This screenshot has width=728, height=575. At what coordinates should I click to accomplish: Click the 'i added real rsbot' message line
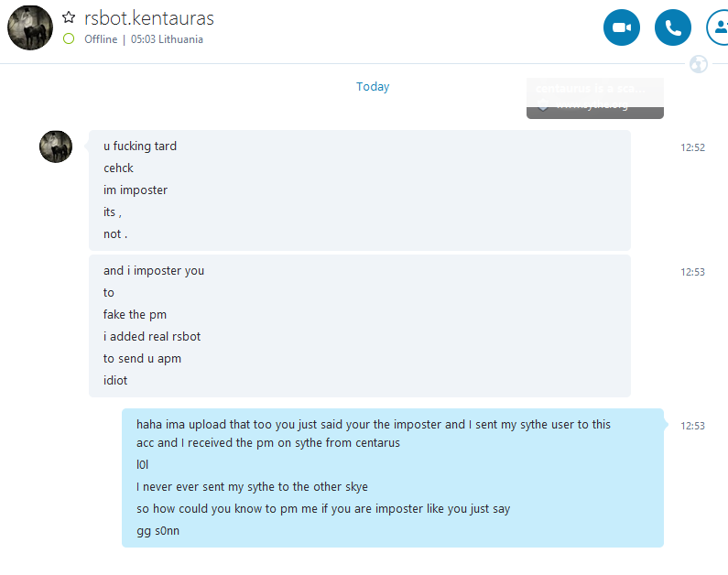point(152,337)
